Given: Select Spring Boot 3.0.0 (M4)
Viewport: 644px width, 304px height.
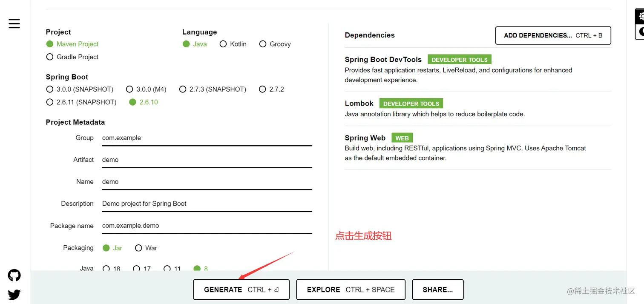Looking at the screenshot, I should (x=146, y=89).
